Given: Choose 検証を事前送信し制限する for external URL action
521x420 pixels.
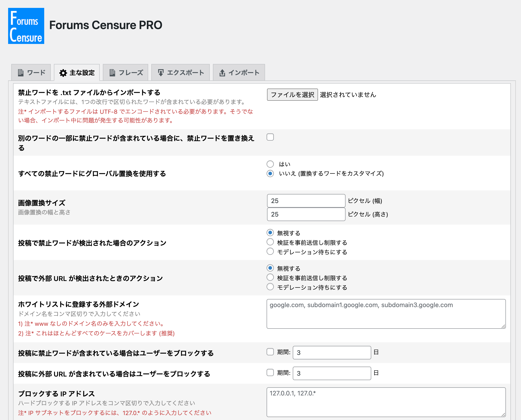Looking at the screenshot, I should pos(270,278).
